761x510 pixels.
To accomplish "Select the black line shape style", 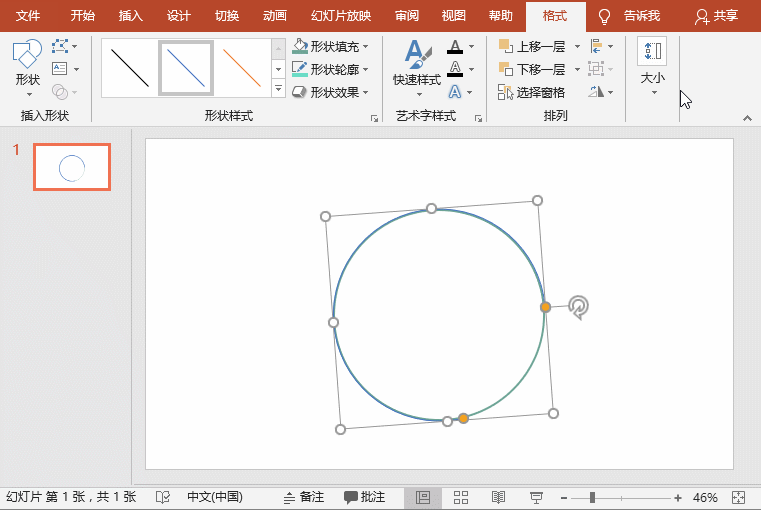I will click(130, 68).
